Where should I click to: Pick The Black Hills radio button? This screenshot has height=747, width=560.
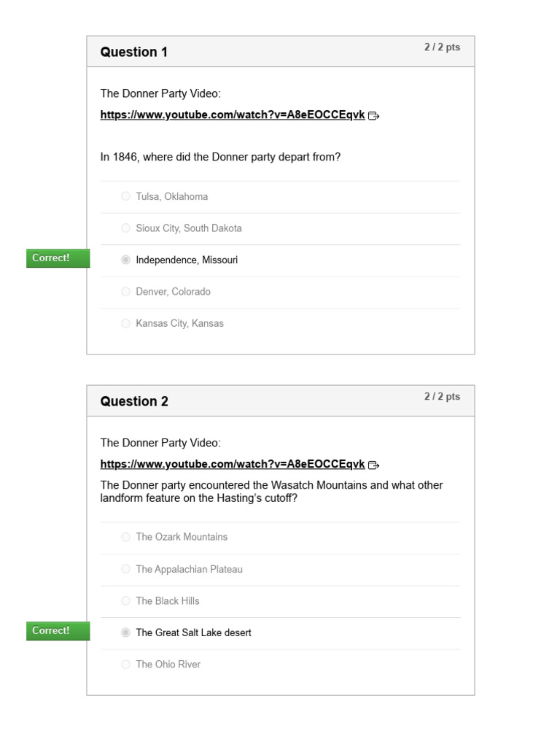(x=126, y=601)
